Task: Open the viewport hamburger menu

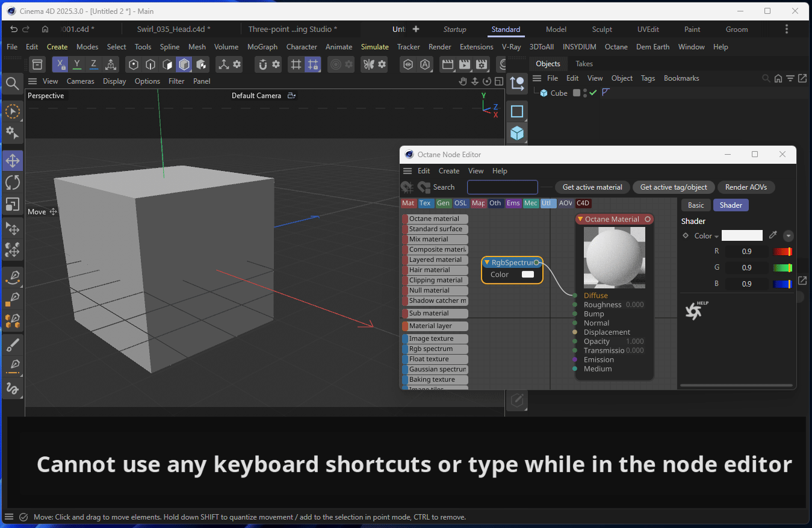Action: (x=33, y=81)
